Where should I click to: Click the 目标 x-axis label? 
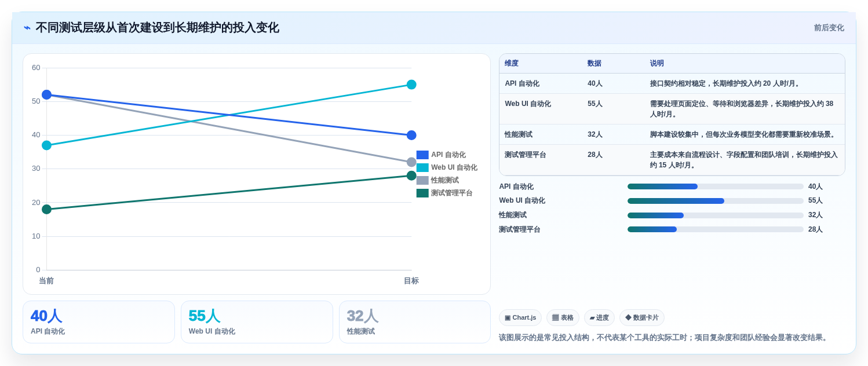point(411,281)
